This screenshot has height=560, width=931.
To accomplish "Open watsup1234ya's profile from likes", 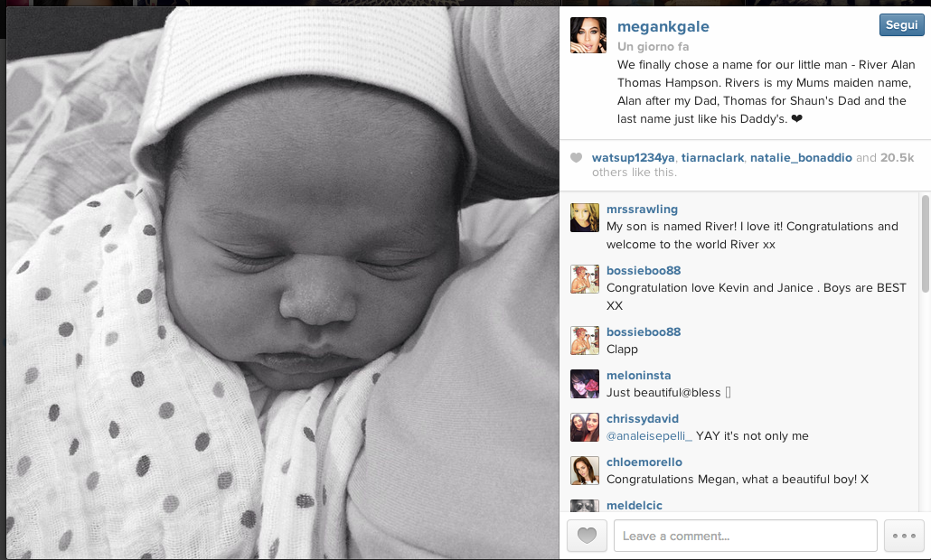I will [633, 158].
